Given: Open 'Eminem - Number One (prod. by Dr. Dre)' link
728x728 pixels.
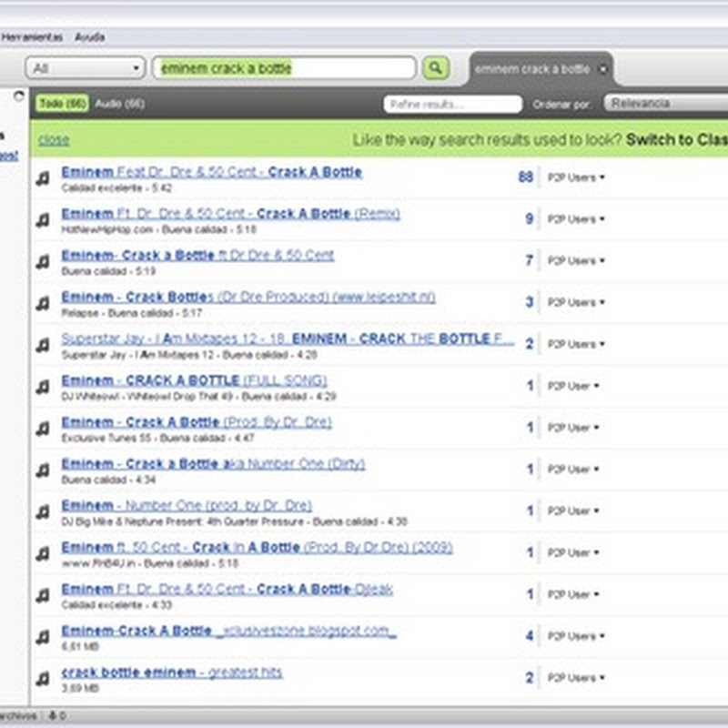Looking at the screenshot, I should coord(187,506).
